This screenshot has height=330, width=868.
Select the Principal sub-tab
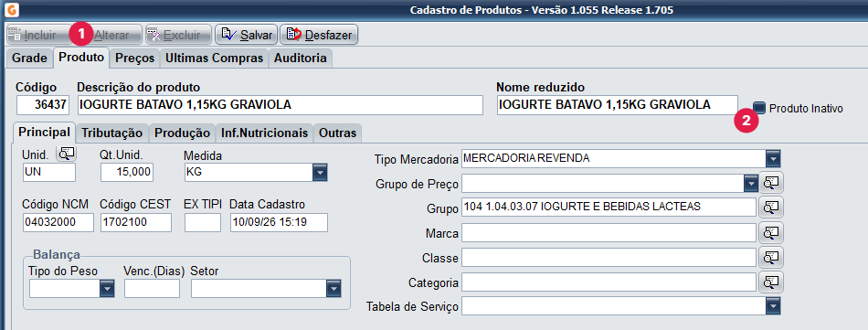[44, 133]
